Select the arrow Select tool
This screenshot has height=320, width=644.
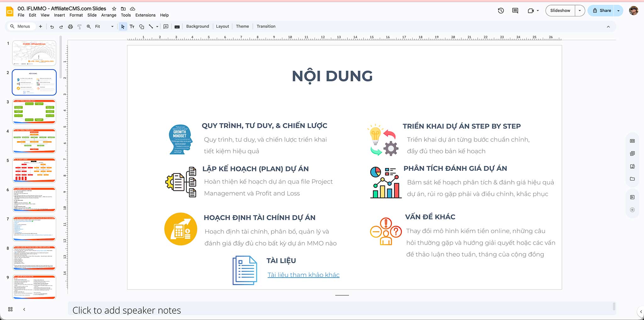click(x=123, y=27)
